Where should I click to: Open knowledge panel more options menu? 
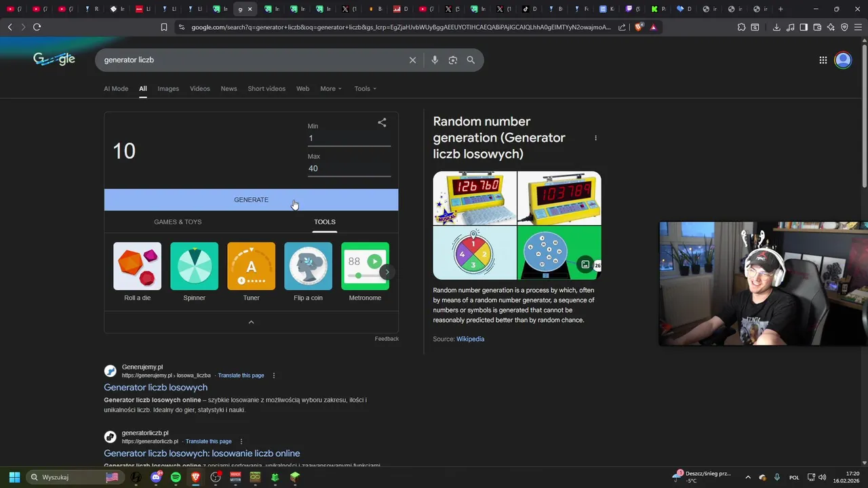tap(595, 138)
